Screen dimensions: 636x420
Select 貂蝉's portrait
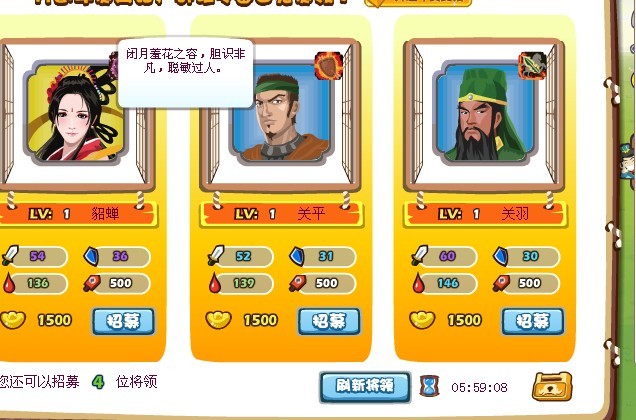click(x=76, y=113)
